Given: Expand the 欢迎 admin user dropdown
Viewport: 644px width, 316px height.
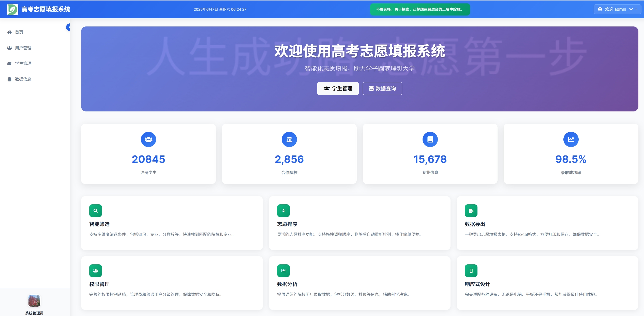Looking at the screenshot, I should click(x=615, y=9).
